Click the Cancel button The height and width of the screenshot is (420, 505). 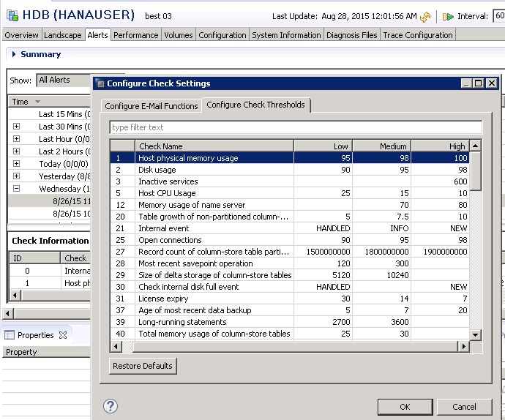464,407
